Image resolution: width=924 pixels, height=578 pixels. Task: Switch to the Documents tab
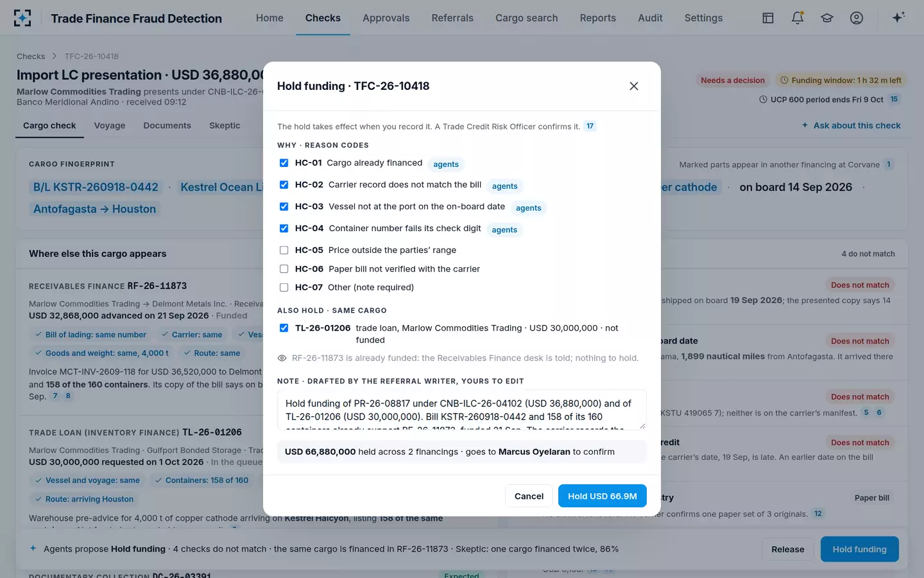point(167,126)
